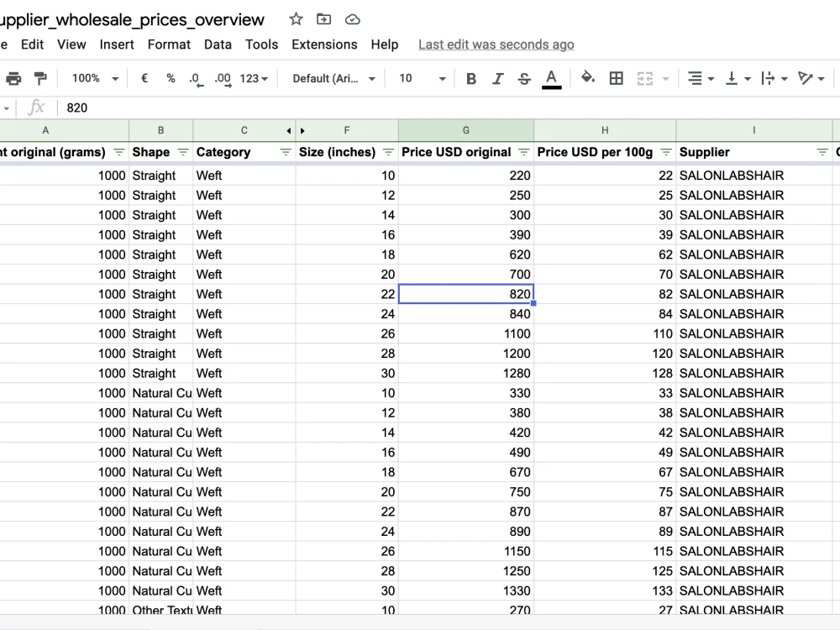The image size is (840, 630).
Task: Open filter for weight original (grams) column
Action: click(119, 152)
